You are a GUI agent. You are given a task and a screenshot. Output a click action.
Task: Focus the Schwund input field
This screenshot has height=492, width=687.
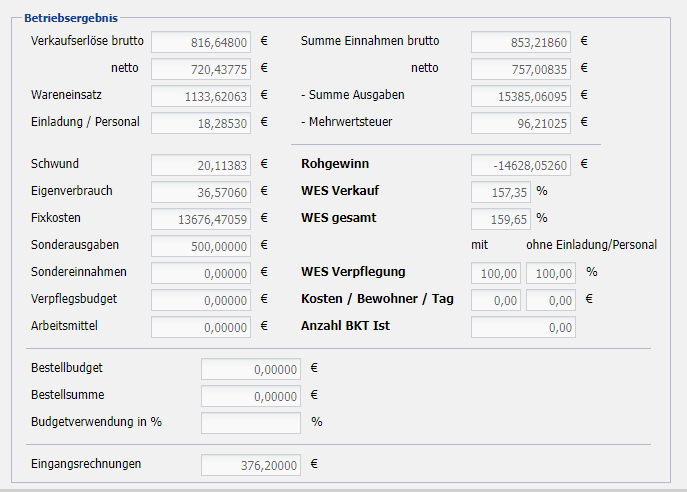(x=200, y=164)
